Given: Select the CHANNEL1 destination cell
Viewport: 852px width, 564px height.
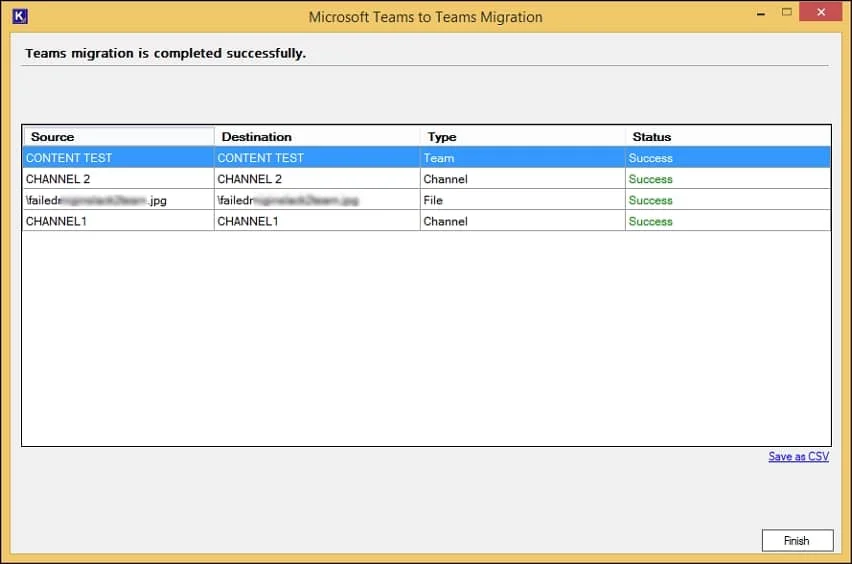Looking at the screenshot, I should (317, 221).
